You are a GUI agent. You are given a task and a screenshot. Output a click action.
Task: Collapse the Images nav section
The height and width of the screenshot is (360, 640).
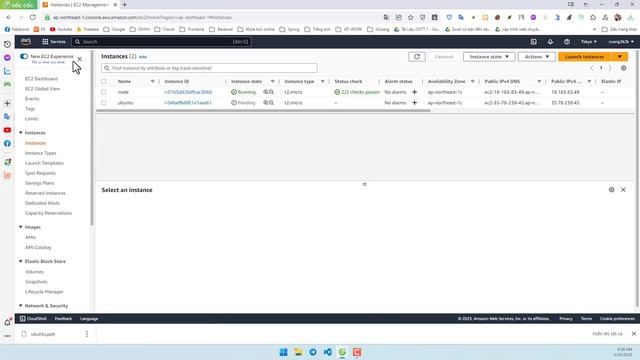[x=21, y=227]
